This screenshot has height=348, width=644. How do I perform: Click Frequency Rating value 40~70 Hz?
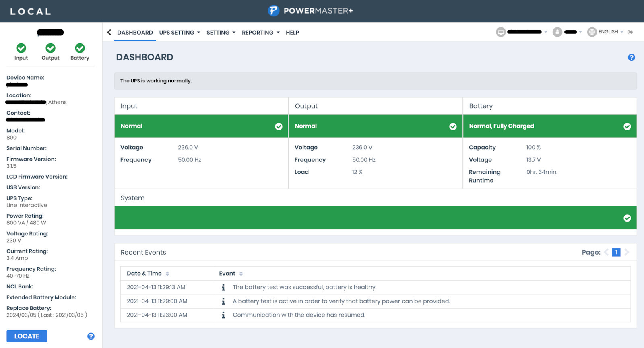tap(18, 276)
